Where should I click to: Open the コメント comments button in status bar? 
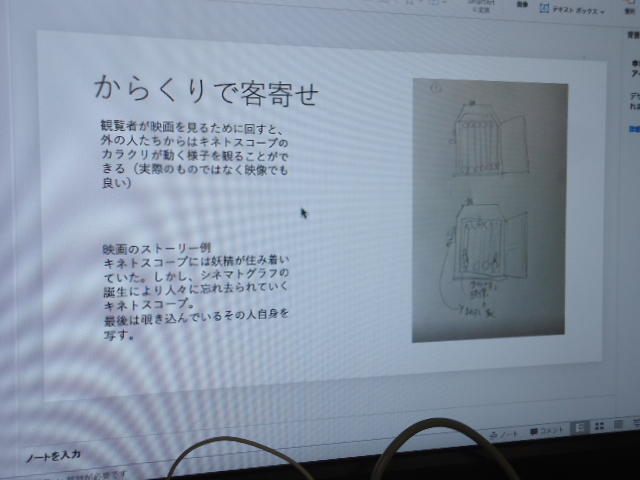pos(547,430)
